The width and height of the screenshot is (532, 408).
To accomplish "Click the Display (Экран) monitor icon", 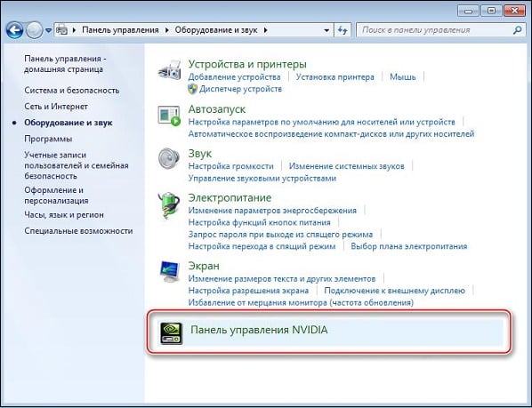I will pyautogui.click(x=169, y=271).
